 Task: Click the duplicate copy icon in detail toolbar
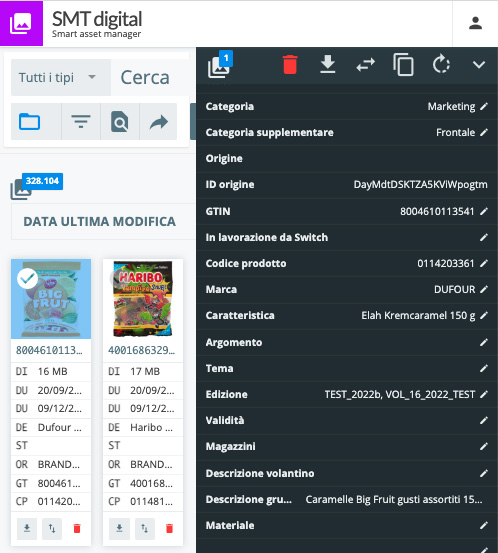(x=403, y=65)
